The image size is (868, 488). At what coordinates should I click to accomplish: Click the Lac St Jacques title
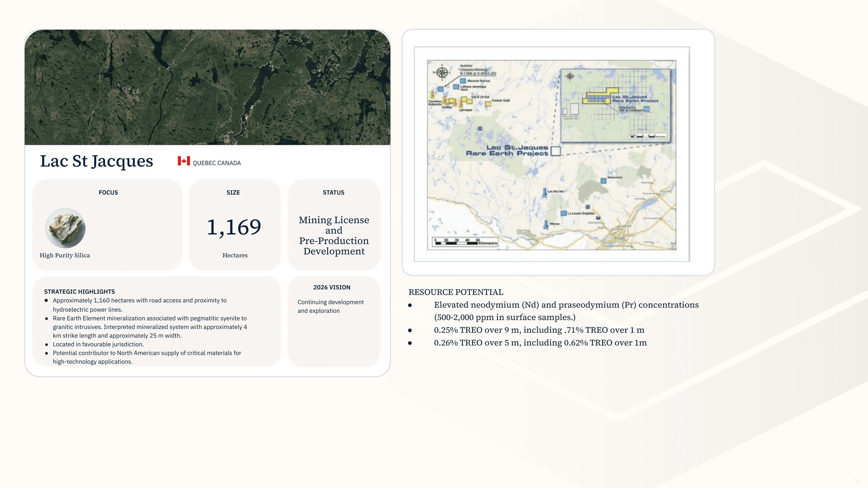point(96,161)
